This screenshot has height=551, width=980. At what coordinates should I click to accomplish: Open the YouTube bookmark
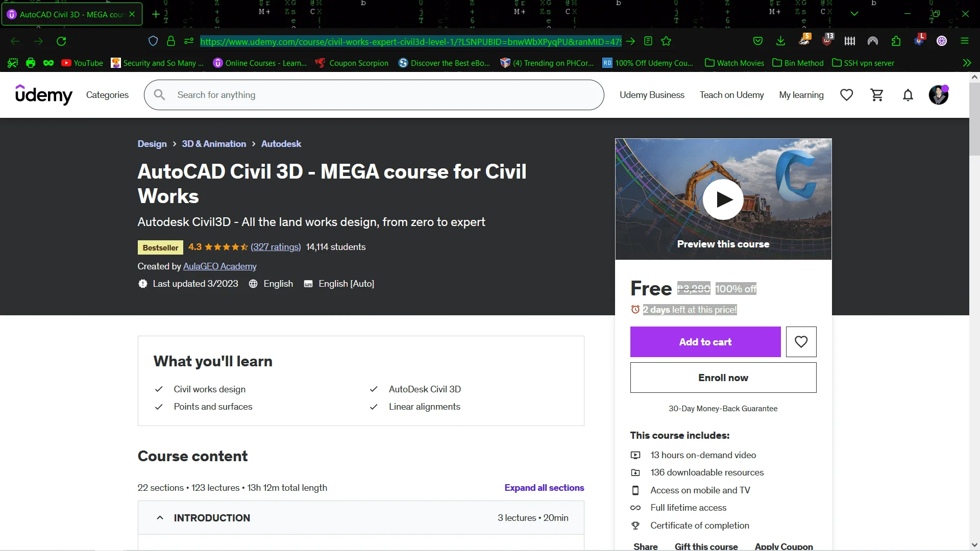(x=82, y=63)
